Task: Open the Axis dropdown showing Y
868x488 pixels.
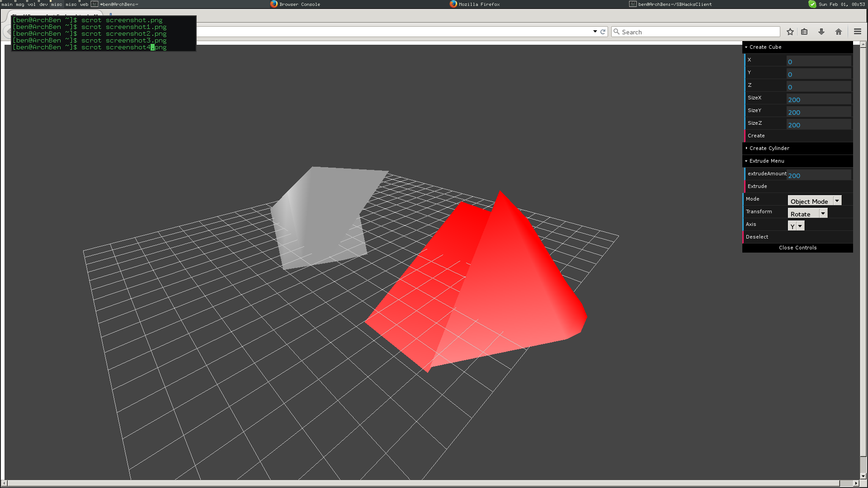Action: pyautogui.click(x=796, y=226)
